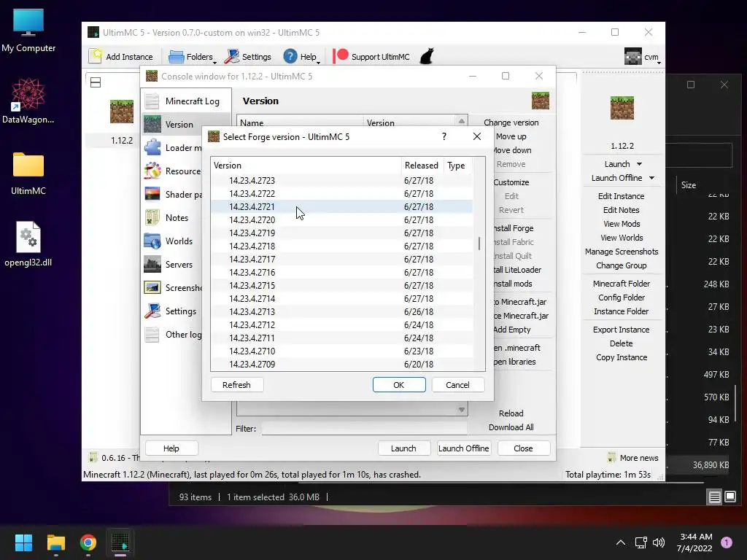Select Forge version 14.23.4.2722
The height and width of the screenshot is (560, 747).
pyautogui.click(x=341, y=194)
